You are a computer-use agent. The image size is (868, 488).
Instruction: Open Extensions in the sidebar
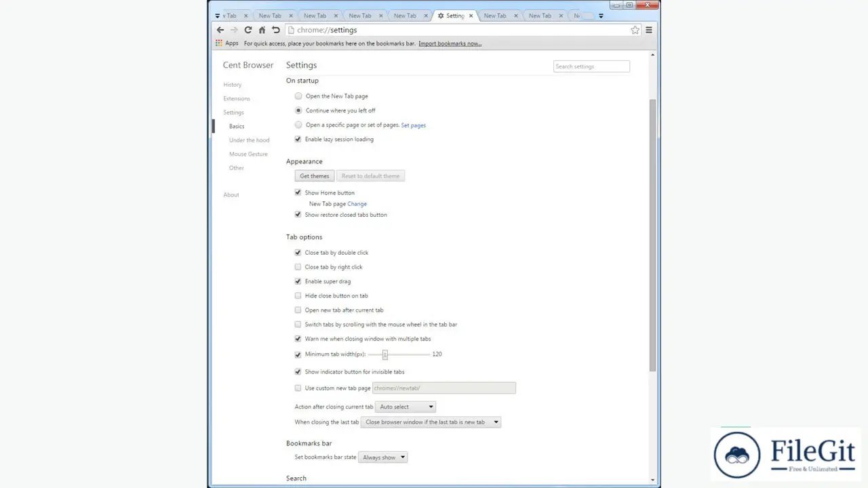pos(237,98)
